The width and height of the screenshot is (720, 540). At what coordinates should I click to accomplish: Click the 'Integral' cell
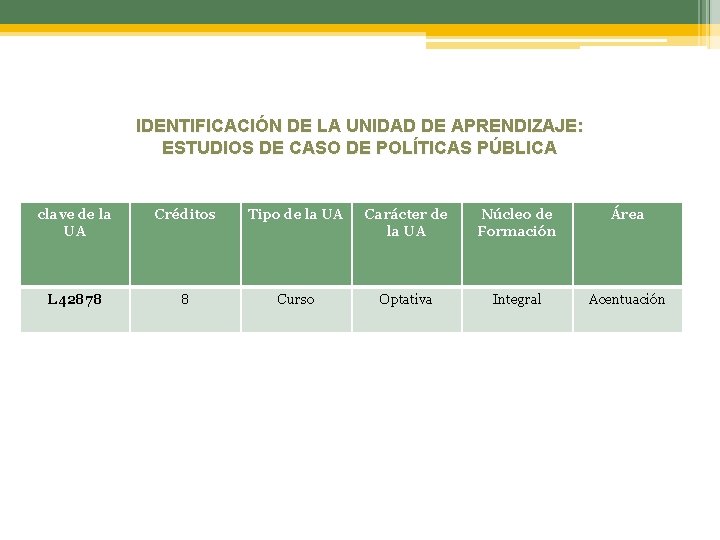point(517,309)
